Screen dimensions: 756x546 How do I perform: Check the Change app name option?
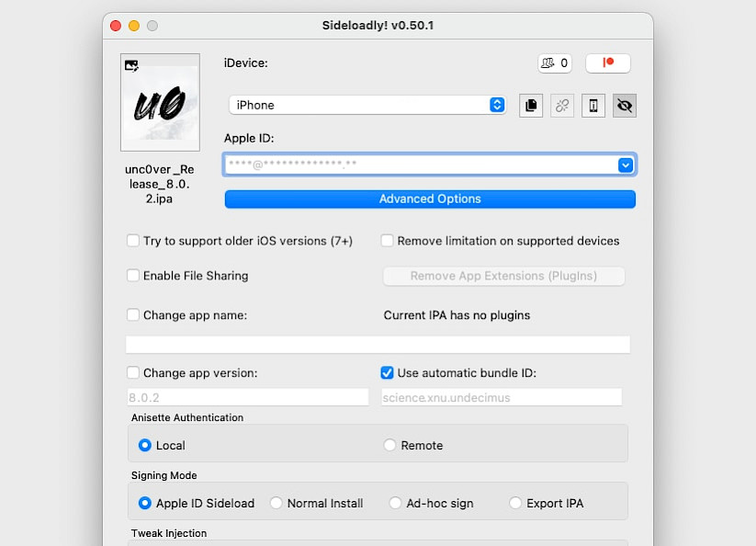click(133, 315)
